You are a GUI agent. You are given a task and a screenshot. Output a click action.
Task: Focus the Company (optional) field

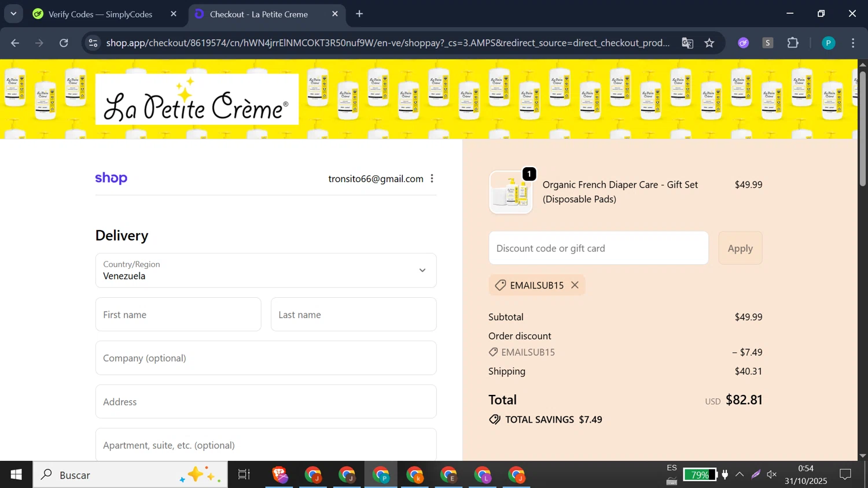click(x=266, y=358)
